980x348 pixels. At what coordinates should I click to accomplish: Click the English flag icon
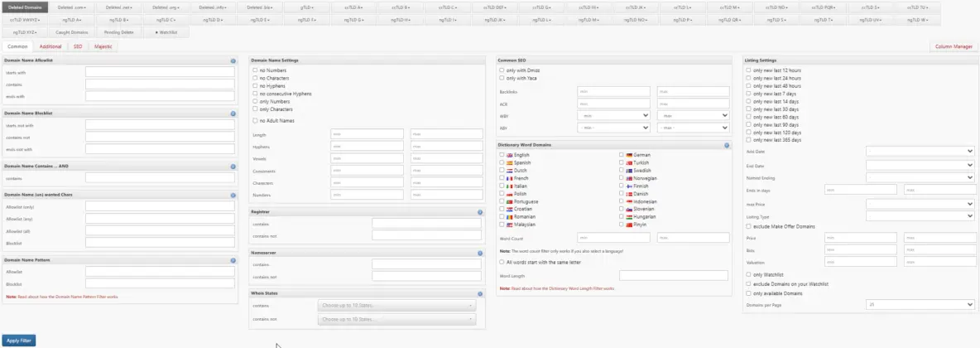(509, 155)
